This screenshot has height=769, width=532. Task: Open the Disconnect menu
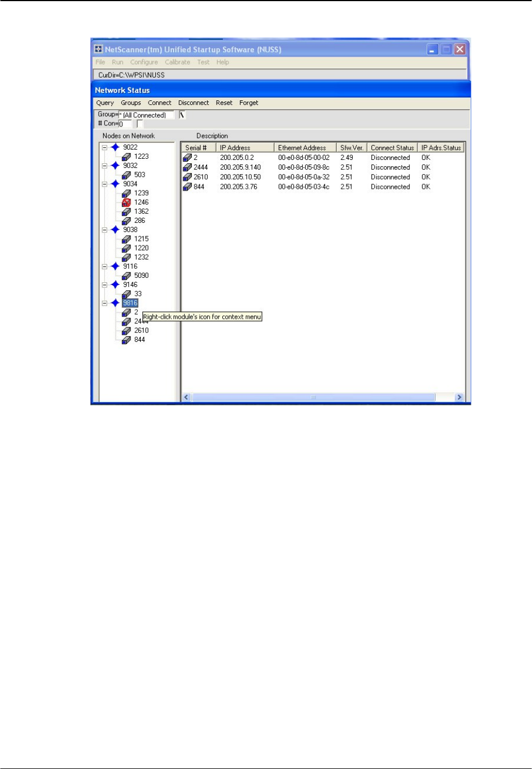click(x=193, y=103)
